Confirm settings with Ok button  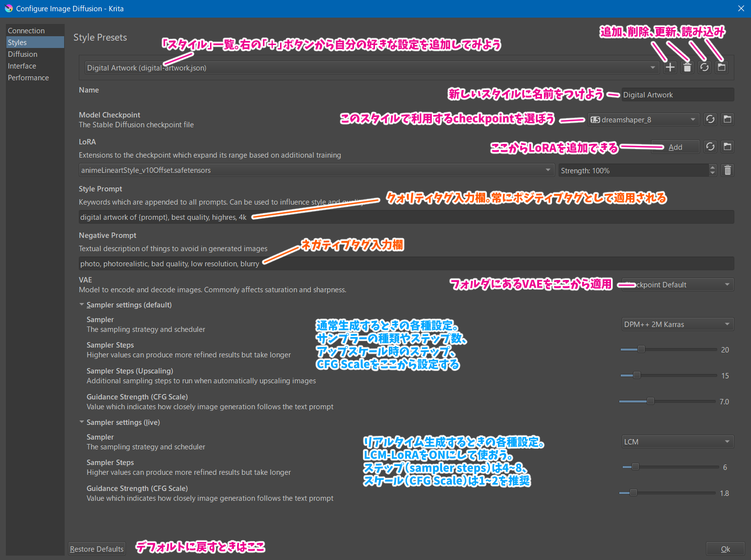725,549
